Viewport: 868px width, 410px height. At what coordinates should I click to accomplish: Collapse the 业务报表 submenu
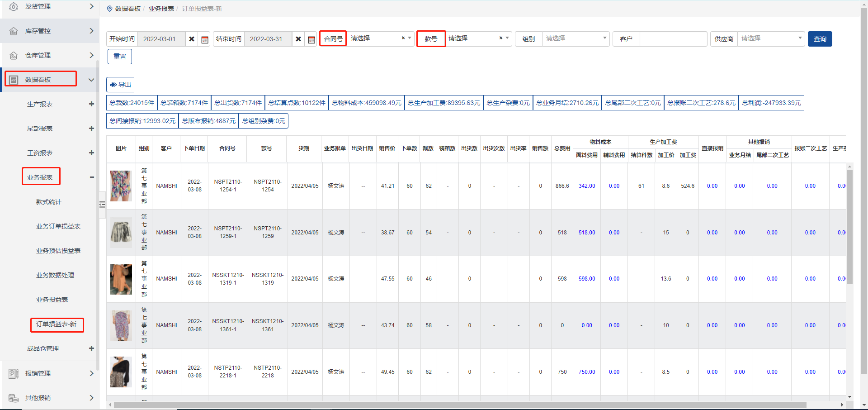pyautogui.click(x=91, y=177)
